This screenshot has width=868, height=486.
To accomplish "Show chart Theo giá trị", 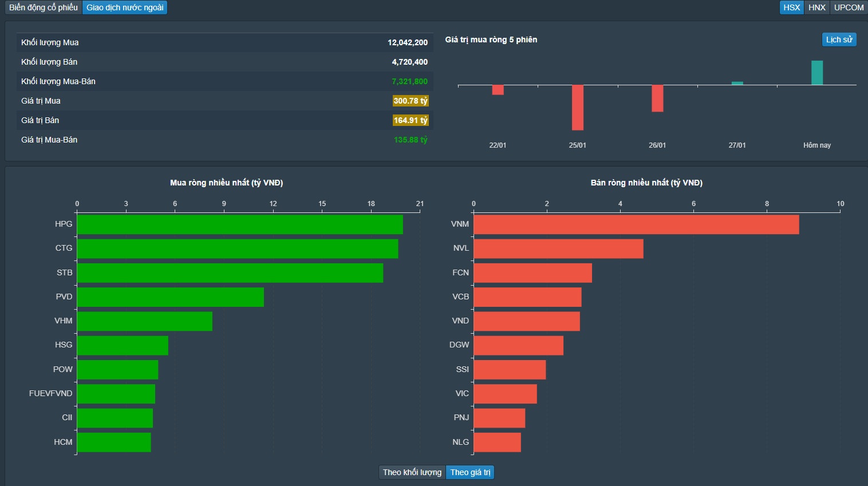I will click(x=470, y=472).
